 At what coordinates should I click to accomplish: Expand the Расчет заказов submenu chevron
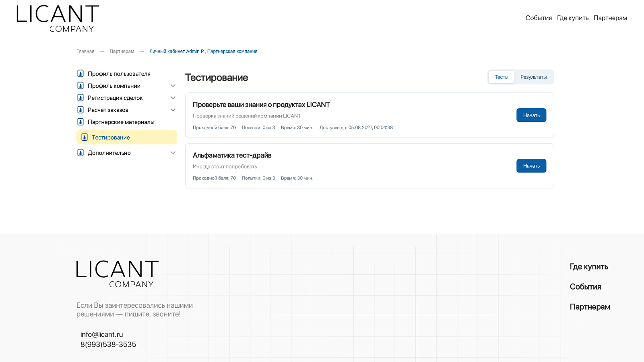(173, 110)
